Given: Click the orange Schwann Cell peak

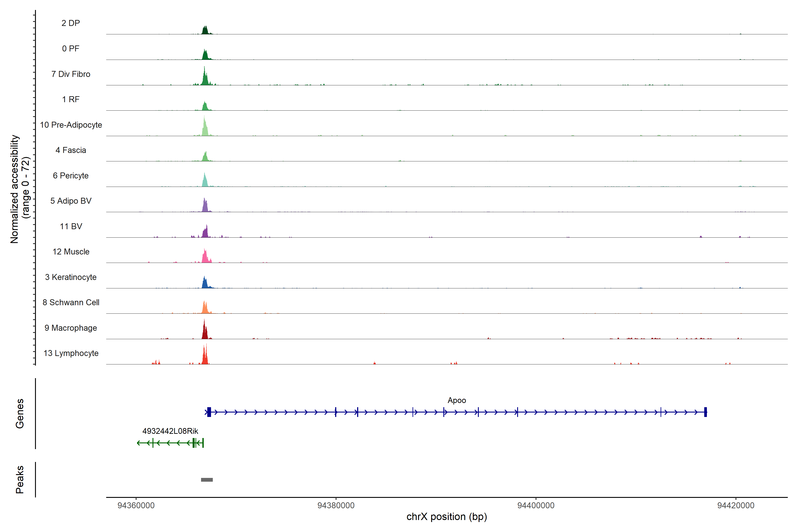Looking at the screenshot, I should (205, 308).
